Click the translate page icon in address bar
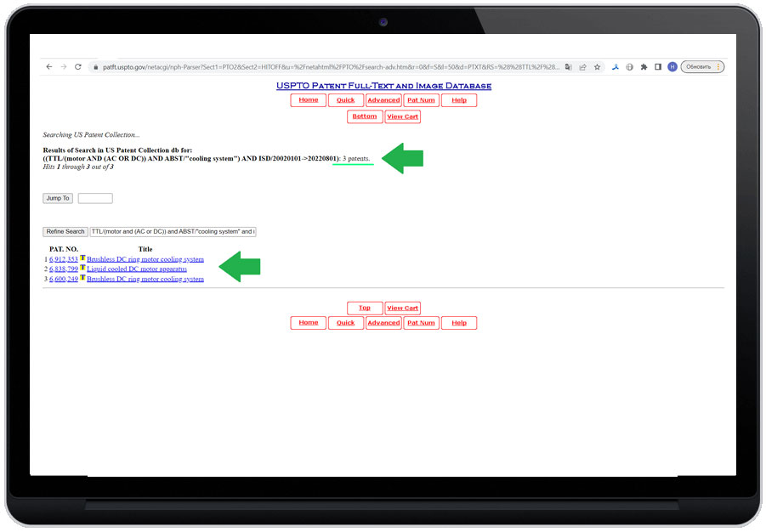This screenshot has height=532, width=766. click(x=569, y=67)
